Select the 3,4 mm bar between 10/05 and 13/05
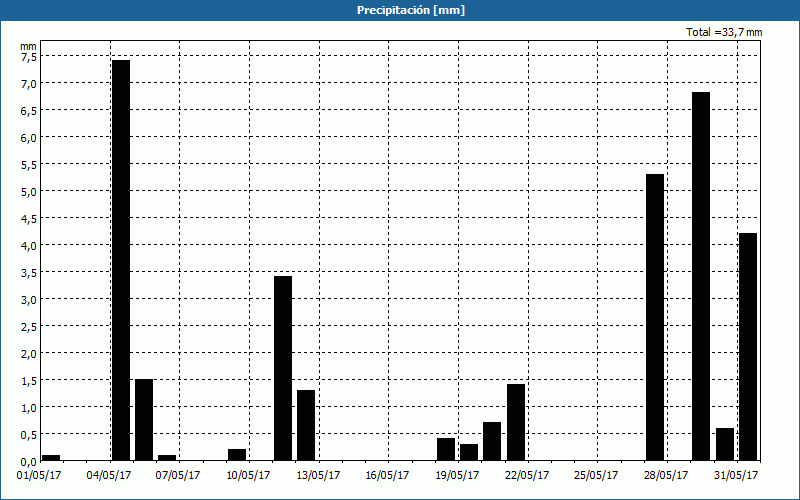Screen dimensions: 800x500 (x=283, y=368)
